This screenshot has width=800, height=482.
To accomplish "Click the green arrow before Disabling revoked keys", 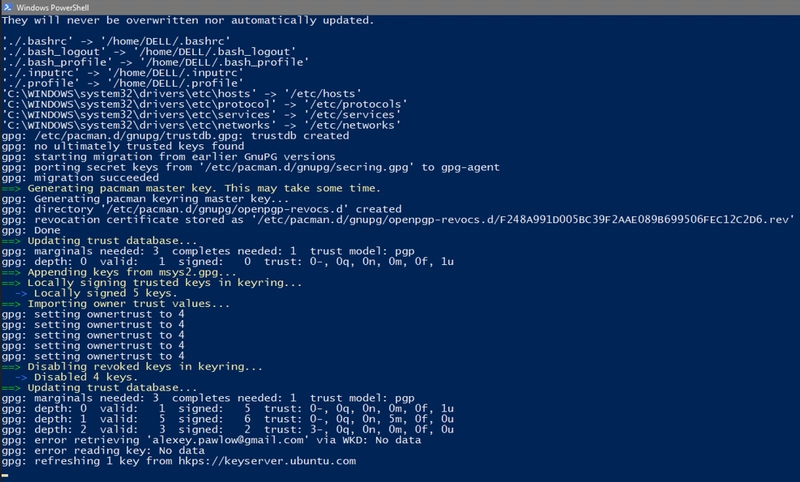I will coord(11,367).
